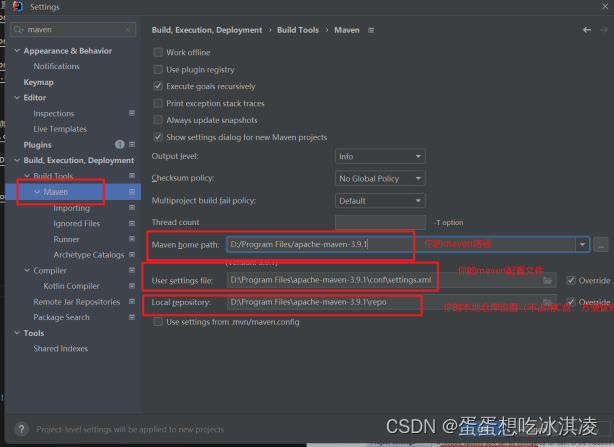
Task: Clear the maven search text with the X icon
Action: pos(128,30)
